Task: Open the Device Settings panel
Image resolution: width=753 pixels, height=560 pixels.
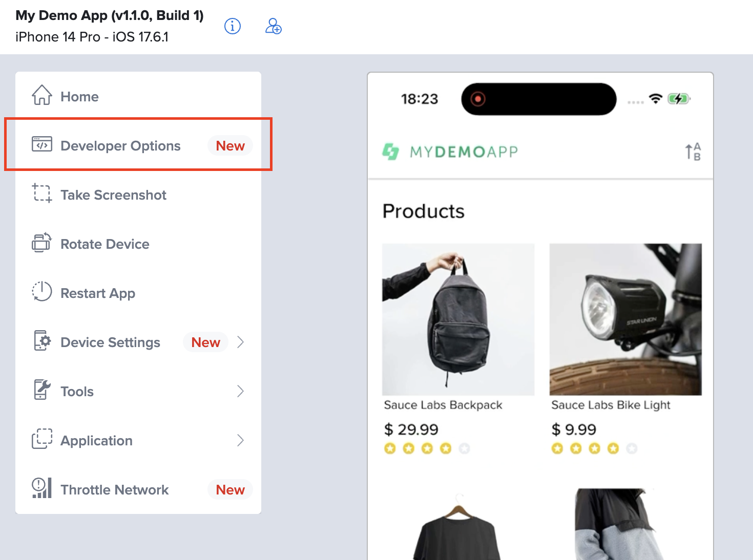Action: 110,342
